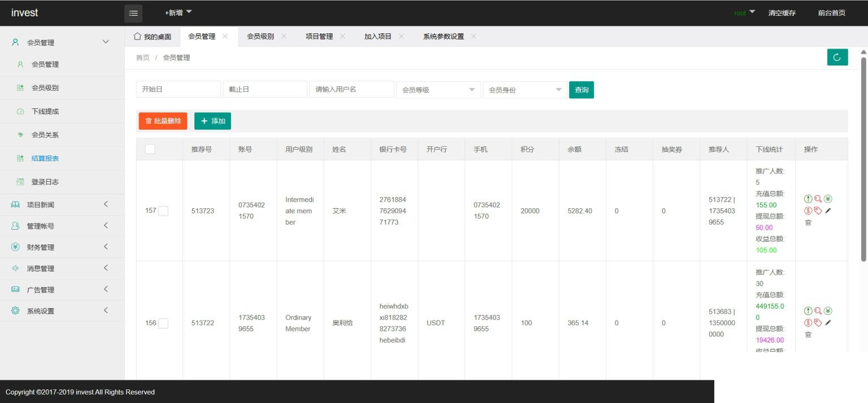Screen dimensions: 868x403
Task: Click the green up-arrow icon for member 157
Action: coord(808,199)
